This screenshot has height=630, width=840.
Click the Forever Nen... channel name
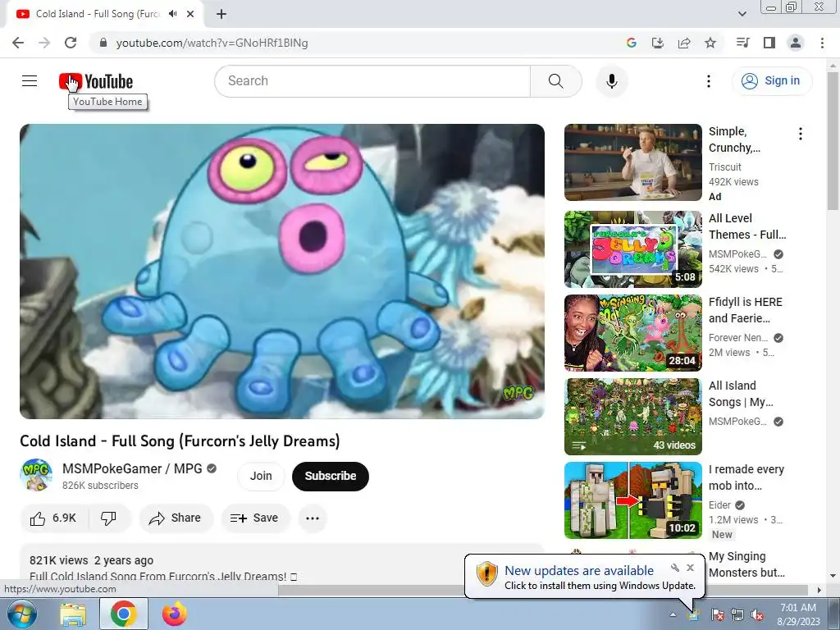click(738, 337)
